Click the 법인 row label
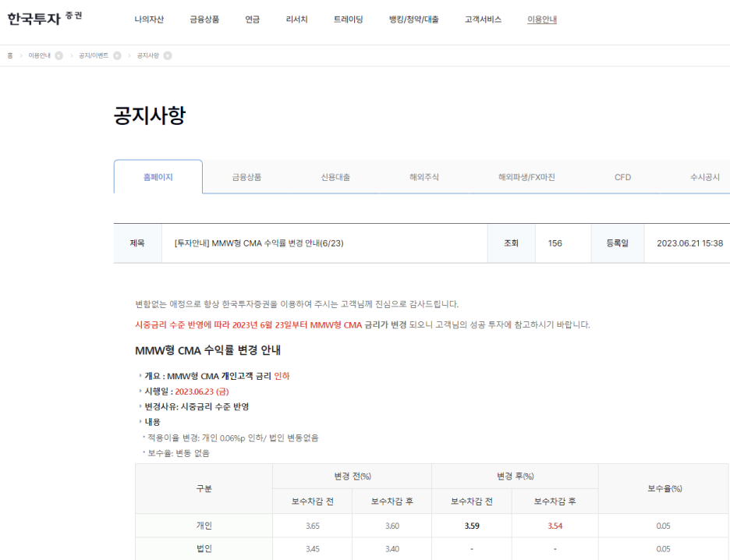Image resolution: width=730 pixels, height=560 pixels. point(204,549)
